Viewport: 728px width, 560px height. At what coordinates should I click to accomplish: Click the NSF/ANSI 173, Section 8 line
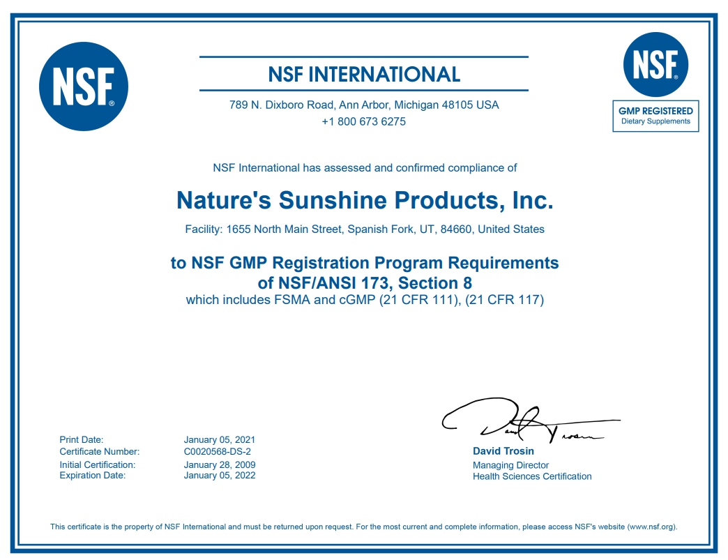click(x=365, y=282)
